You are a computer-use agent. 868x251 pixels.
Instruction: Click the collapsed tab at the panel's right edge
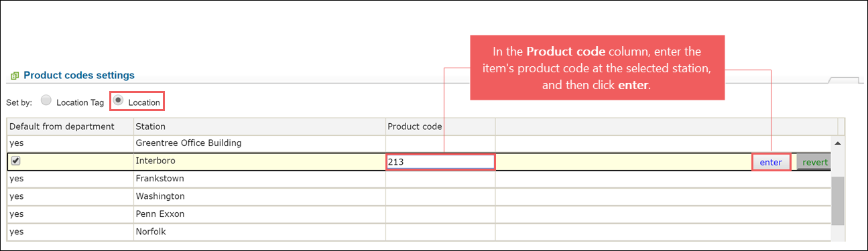[845, 80]
